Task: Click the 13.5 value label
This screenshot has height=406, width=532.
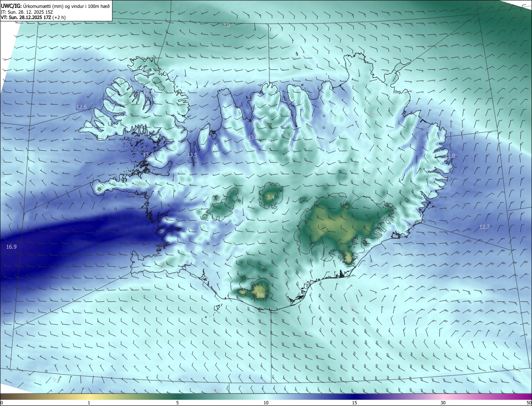Action: point(192,155)
